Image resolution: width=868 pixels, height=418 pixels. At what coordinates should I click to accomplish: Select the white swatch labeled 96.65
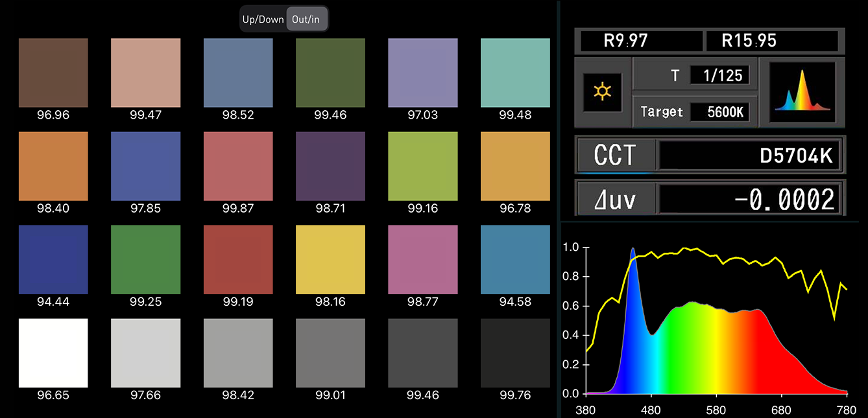pyautogui.click(x=53, y=353)
